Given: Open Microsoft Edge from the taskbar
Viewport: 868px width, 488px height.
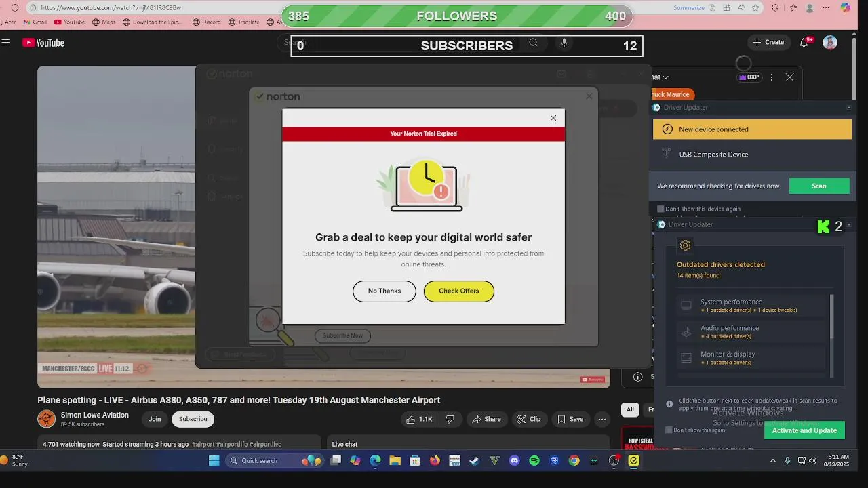Looking at the screenshot, I should click(375, 461).
